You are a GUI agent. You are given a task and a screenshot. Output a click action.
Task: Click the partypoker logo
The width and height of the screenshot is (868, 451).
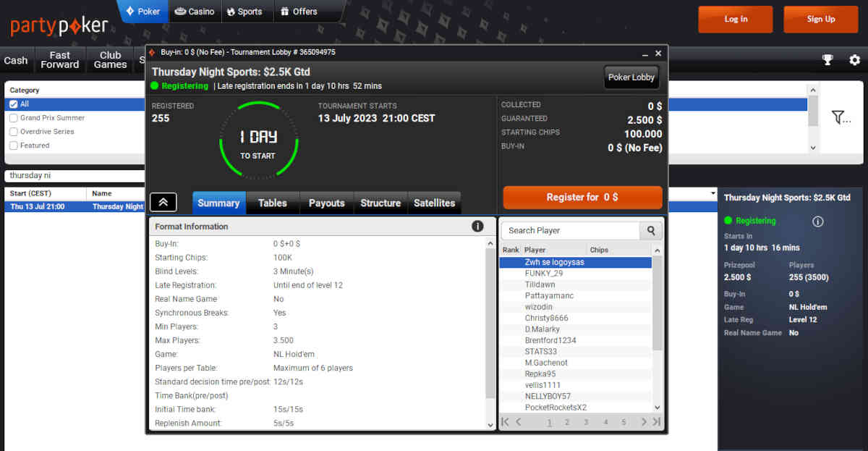click(x=59, y=26)
